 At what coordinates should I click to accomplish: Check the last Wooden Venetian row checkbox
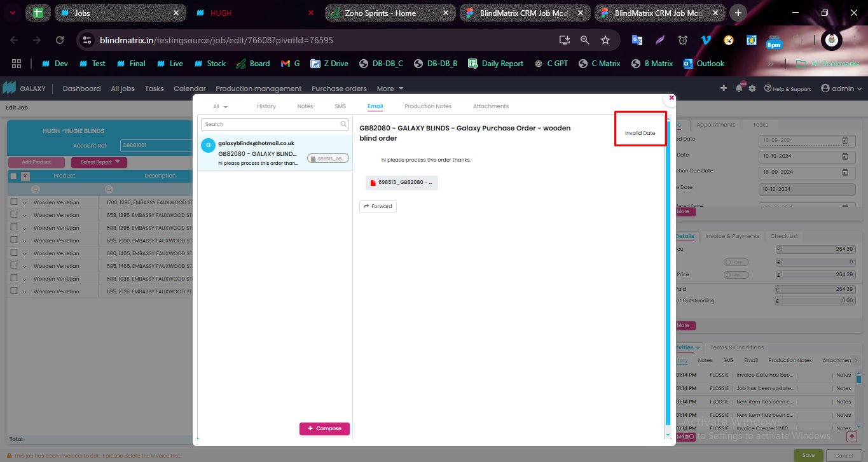(x=14, y=291)
